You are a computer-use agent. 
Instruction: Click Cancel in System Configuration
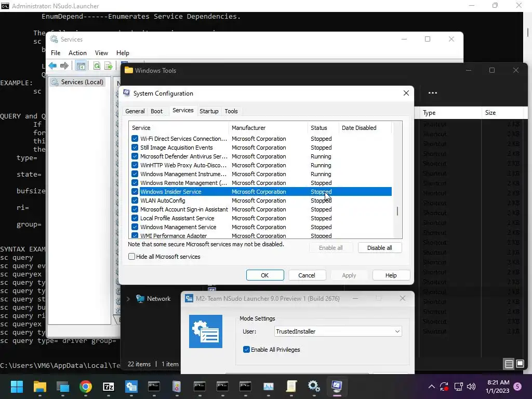point(307,275)
